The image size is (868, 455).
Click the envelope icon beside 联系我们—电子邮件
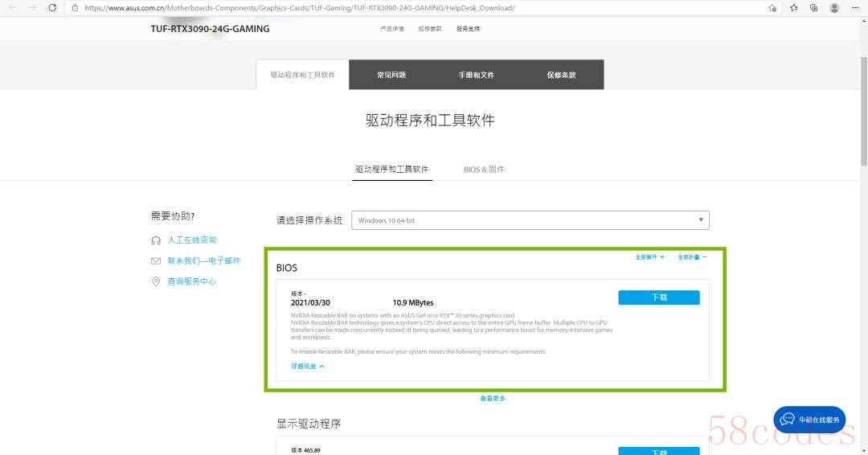(156, 261)
